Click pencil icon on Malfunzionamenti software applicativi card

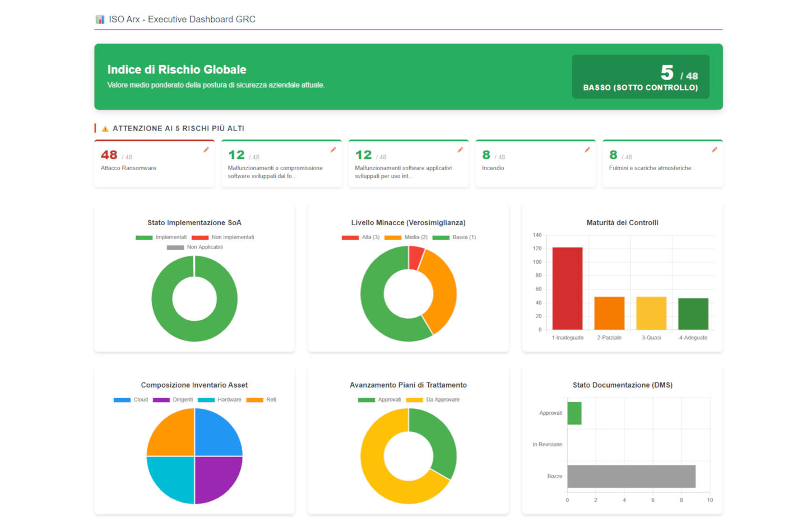point(460,150)
